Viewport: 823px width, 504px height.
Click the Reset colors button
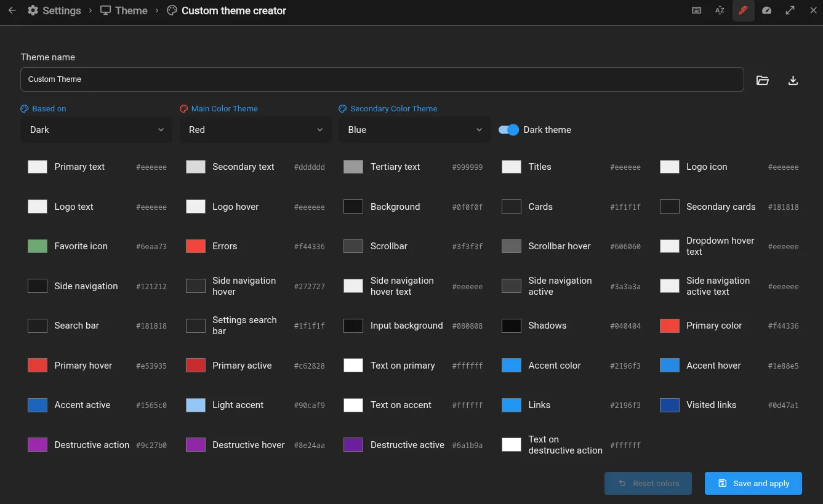point(648,484)
